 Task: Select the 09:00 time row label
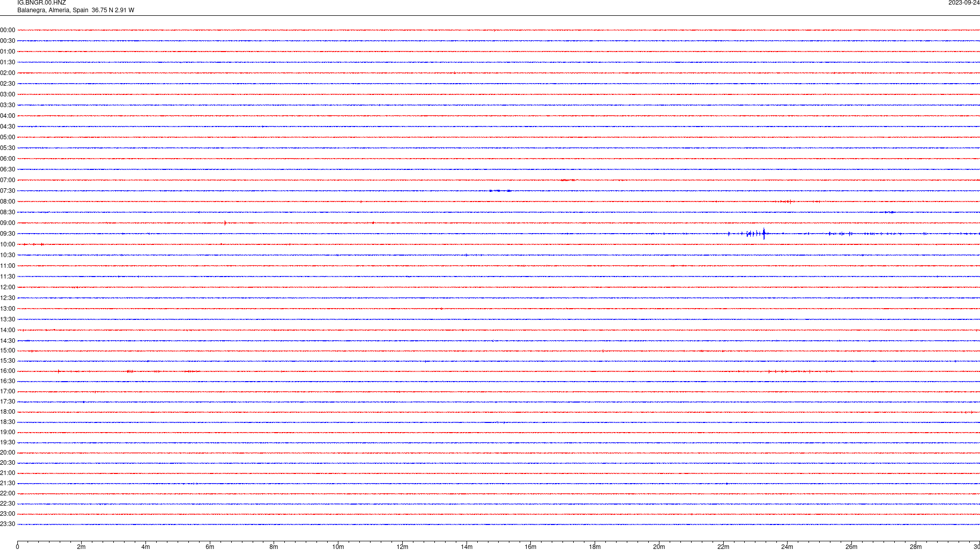point(8,223)
